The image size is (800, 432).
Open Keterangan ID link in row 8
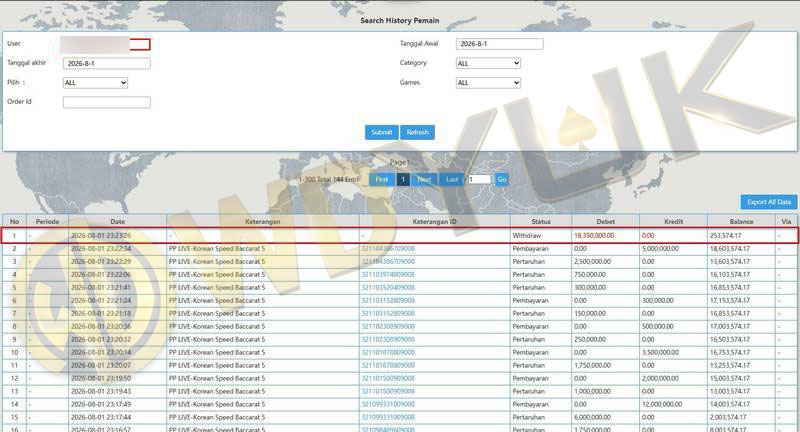tap(388, 326)
